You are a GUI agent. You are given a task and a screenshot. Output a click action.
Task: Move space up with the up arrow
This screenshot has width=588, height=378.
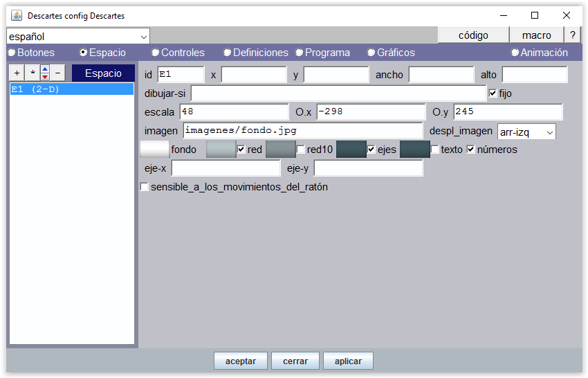click(x=45, y=69)
